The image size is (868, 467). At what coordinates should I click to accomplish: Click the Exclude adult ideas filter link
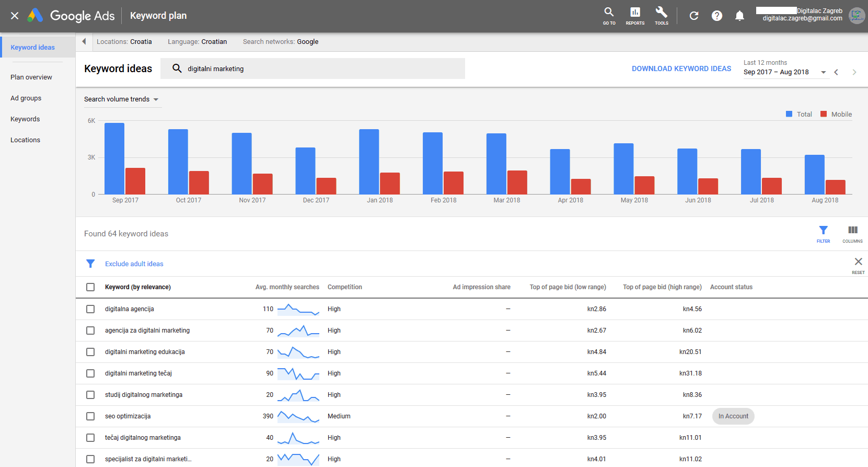coord(134,264)
